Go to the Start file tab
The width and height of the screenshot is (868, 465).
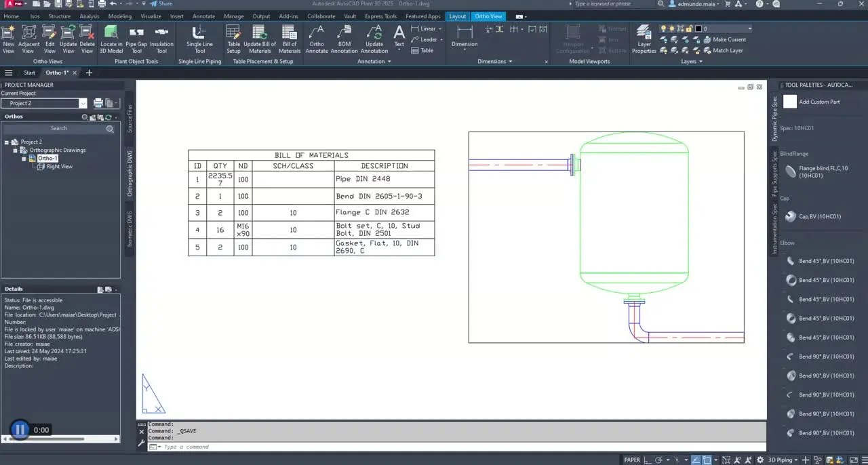(29, 73)
